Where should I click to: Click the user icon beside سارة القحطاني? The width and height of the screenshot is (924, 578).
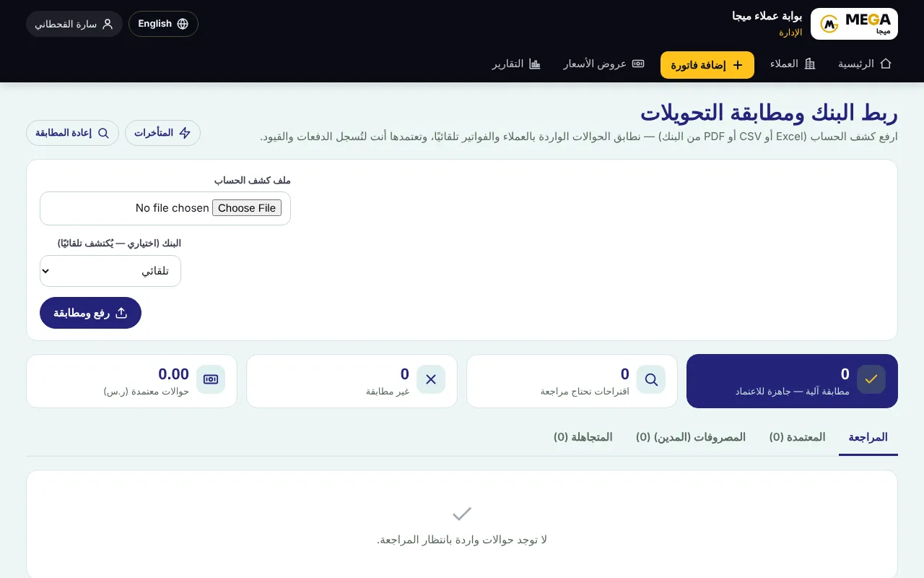pos(108,24)
